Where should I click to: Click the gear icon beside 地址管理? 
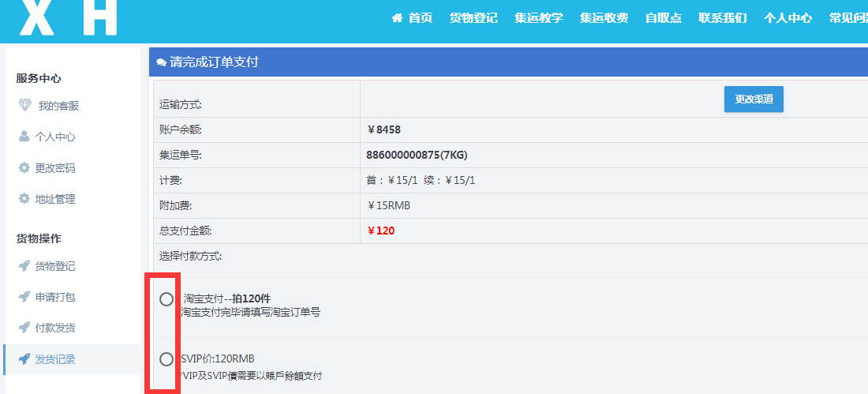pos(24,199)
